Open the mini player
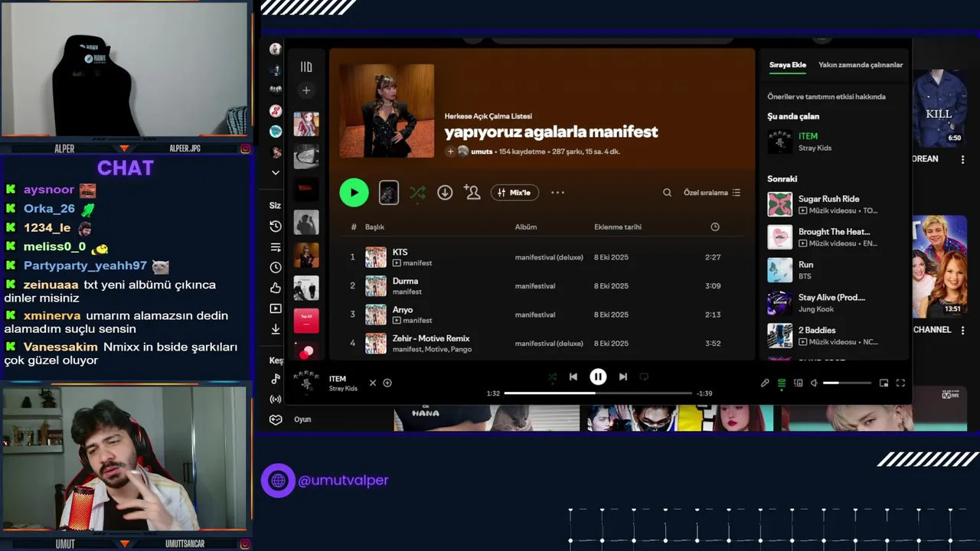Viewport: 980px width, 551px height. click(x=884, y=383)
